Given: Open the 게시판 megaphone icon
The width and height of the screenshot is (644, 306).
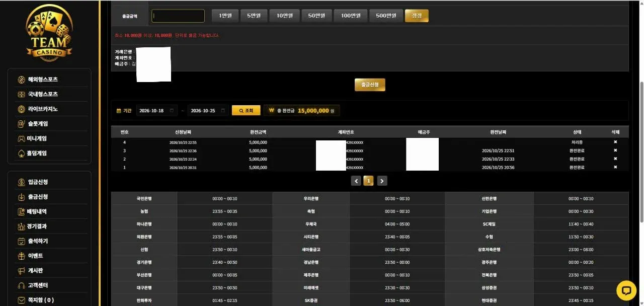Looking at the screenshot, I should tap(21, 271).
